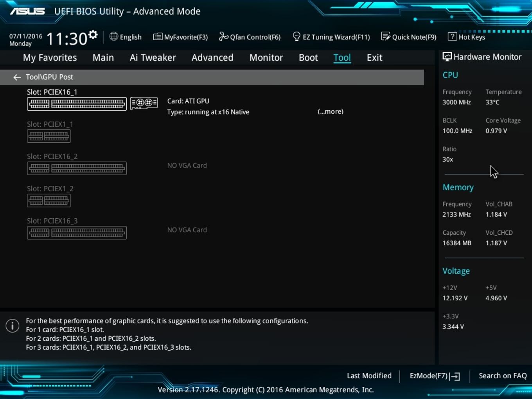Click the EZ Tuning Wizard lightbulb icon
The image size is (532, 399).
[297, 37]
